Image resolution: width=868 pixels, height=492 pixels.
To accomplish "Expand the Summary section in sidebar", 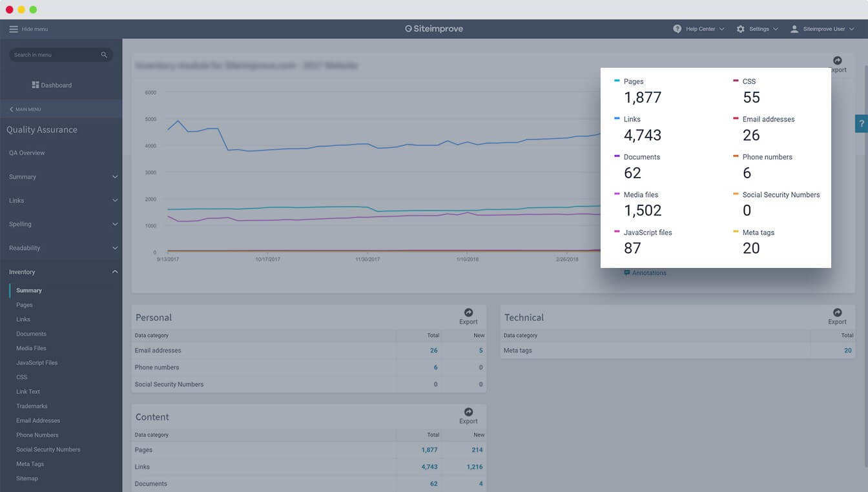I will pos(115,177).
